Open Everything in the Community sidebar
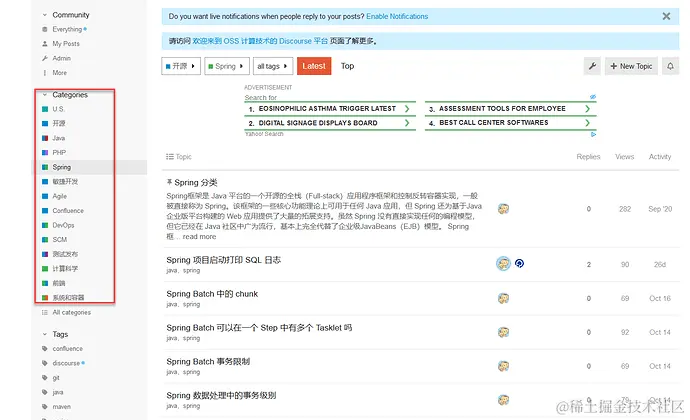Screen dimensions: 690x420 [67, 29]
